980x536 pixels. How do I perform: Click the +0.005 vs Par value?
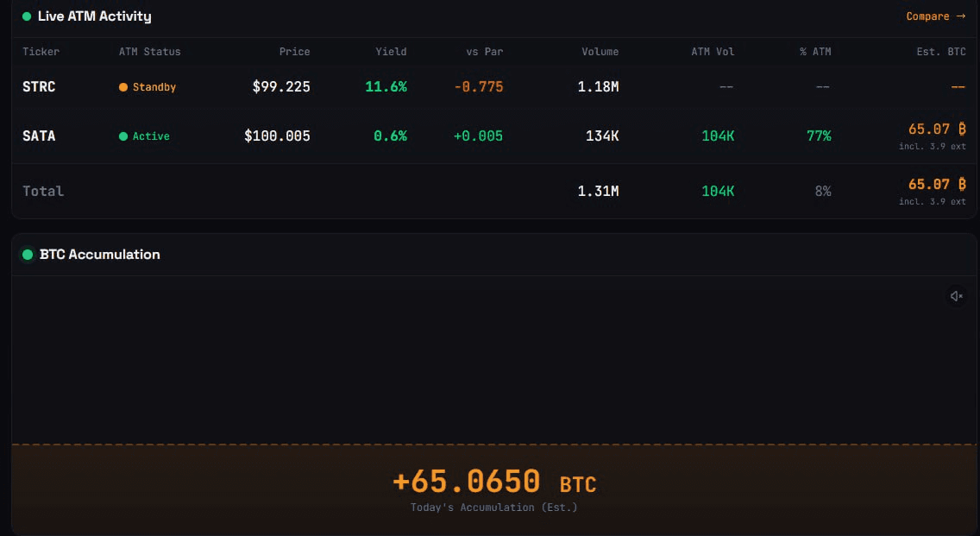click(478, 136)
